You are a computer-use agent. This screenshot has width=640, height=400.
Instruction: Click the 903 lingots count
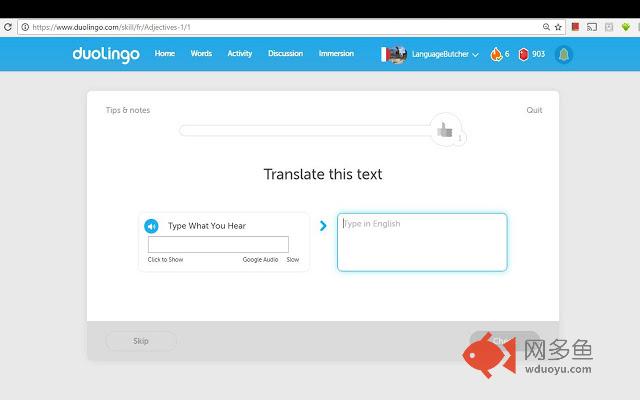pyautogui.click(x=538, y=54)
